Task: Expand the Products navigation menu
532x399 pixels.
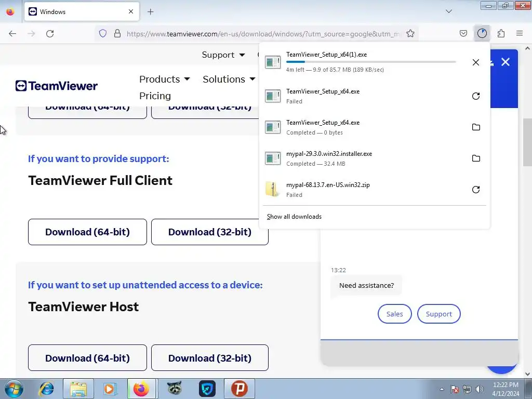Action: [x=164, y=79]
